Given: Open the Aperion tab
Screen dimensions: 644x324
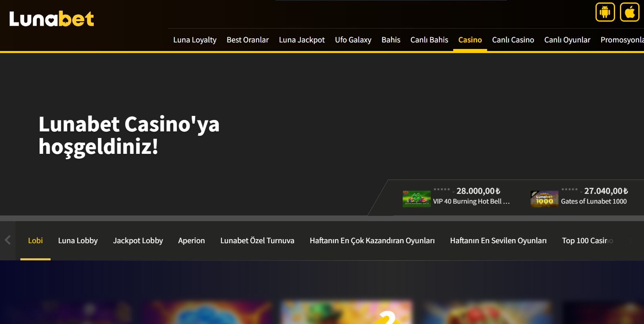Looking at the screenshot, I should click(x=192, y=241).
